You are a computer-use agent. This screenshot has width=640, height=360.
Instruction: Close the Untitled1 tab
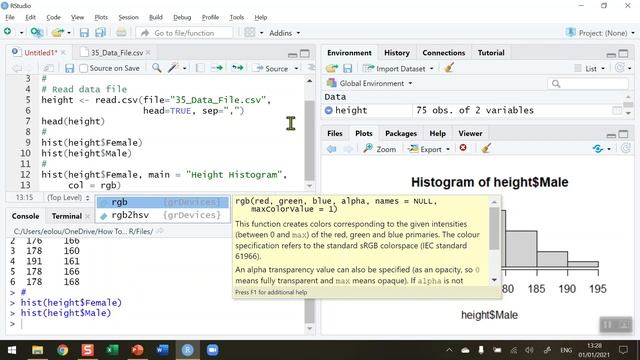[x=63, y=53]
